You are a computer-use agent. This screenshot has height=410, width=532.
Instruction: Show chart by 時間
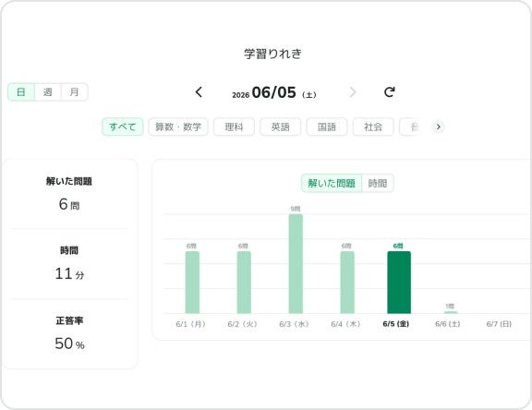(x=378, y=184)
